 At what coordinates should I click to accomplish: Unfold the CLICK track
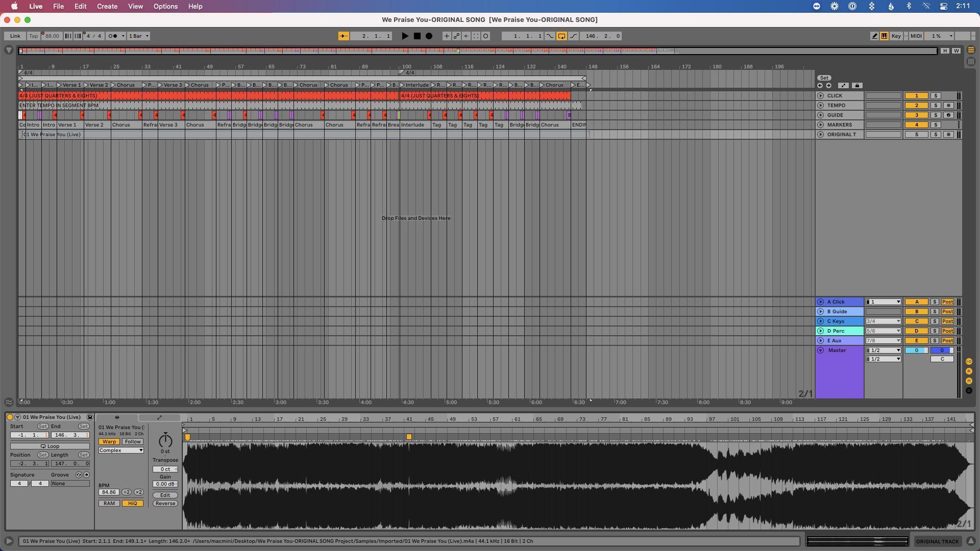point(820,96)
